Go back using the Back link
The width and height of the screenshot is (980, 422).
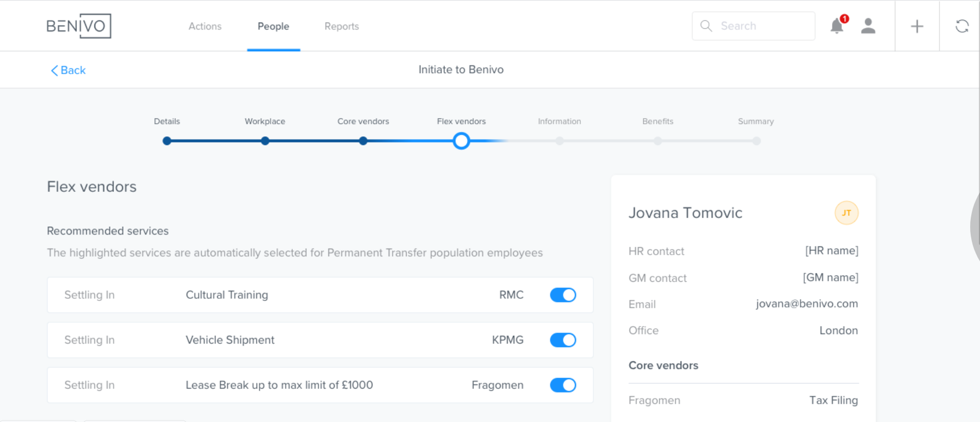click(x=68, y=70)
